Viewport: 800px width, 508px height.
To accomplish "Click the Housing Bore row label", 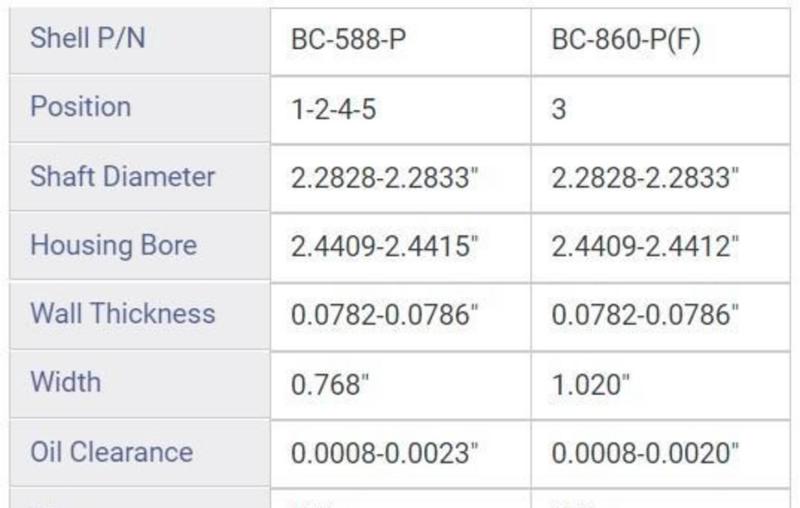I will coord(113,245).
